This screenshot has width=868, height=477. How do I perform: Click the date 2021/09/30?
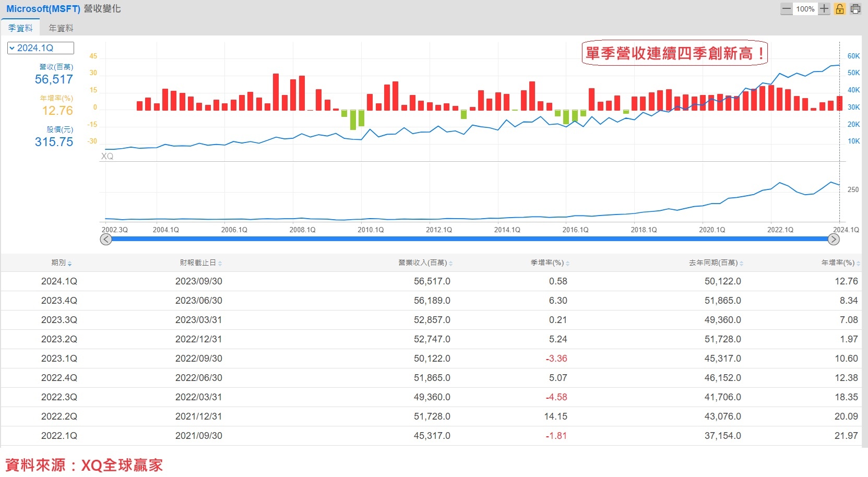tap(199, 436)
